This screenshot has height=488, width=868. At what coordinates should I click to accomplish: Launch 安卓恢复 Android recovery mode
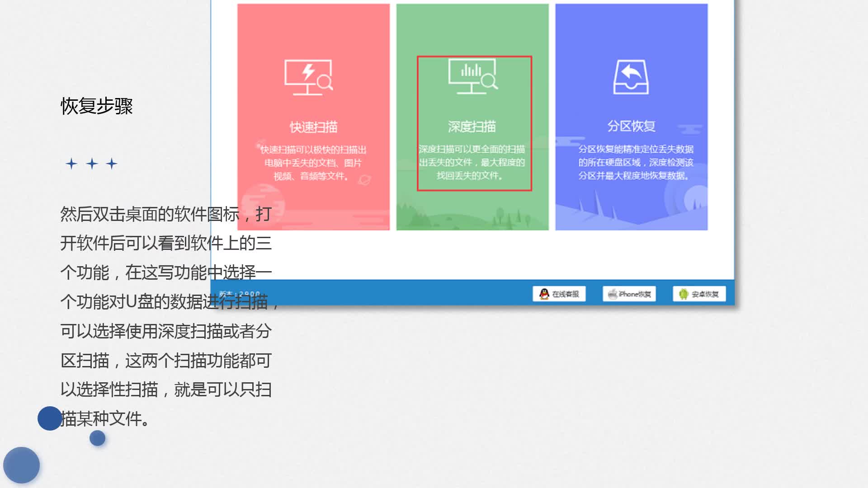point(699,294)
